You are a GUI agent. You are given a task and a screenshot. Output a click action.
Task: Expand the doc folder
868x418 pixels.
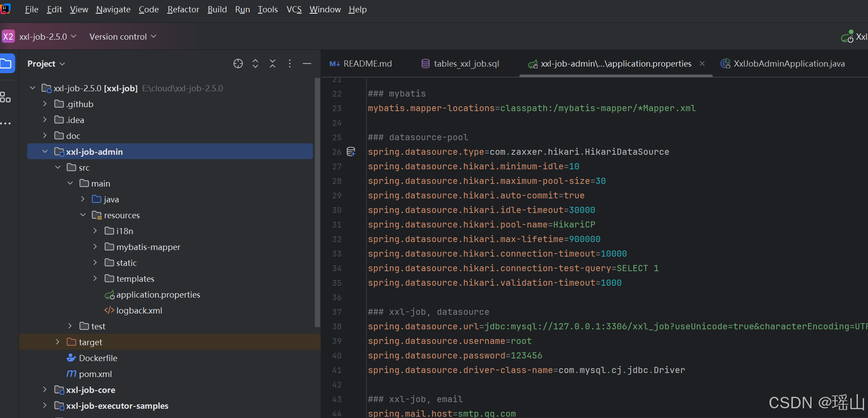tap(45, 136)
